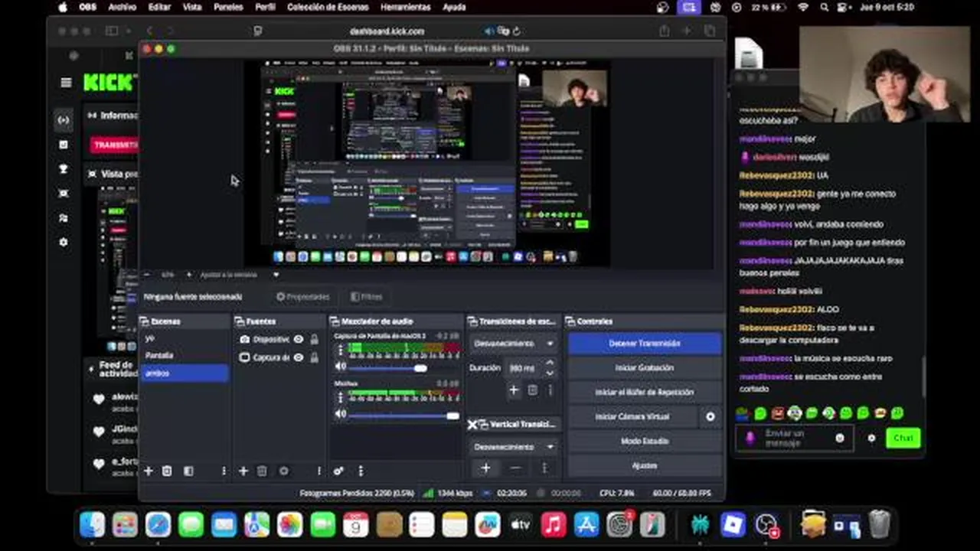This screenshot has width=980, height=551.
Task: Open the Escenas panel three-dot menu
Action: (x=224, y=471)
